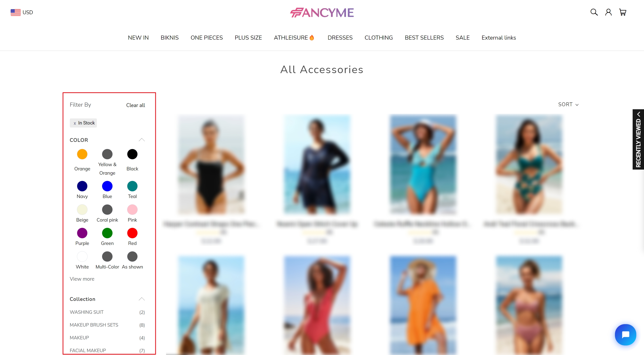Open the search magnifier icon

tap(594, 12)
